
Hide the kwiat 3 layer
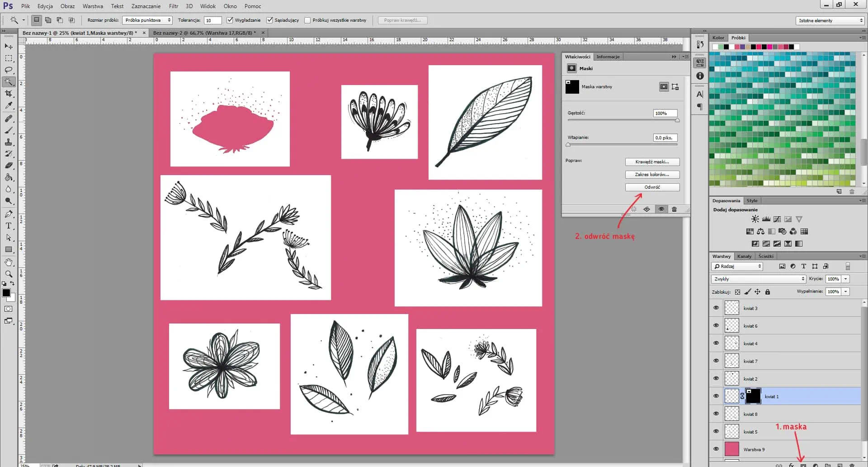(x=716, y=308)
